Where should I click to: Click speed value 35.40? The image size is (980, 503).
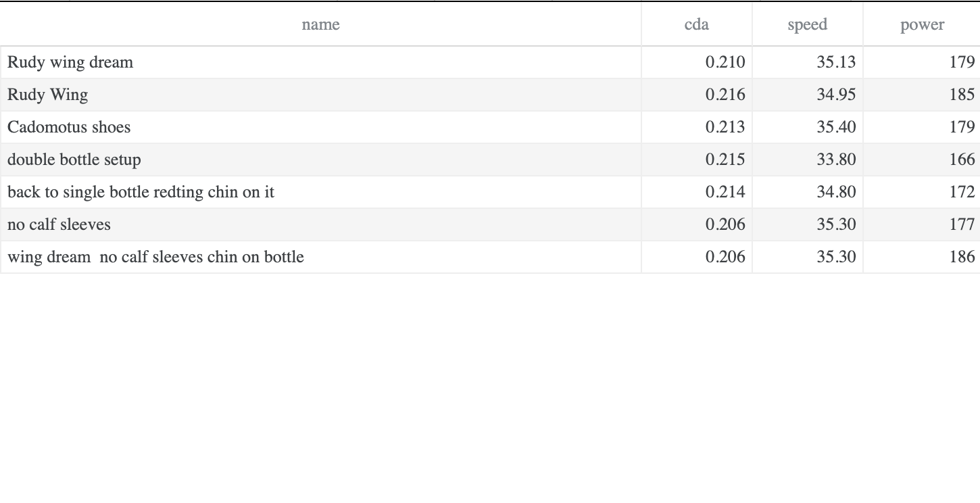point(835,127)
